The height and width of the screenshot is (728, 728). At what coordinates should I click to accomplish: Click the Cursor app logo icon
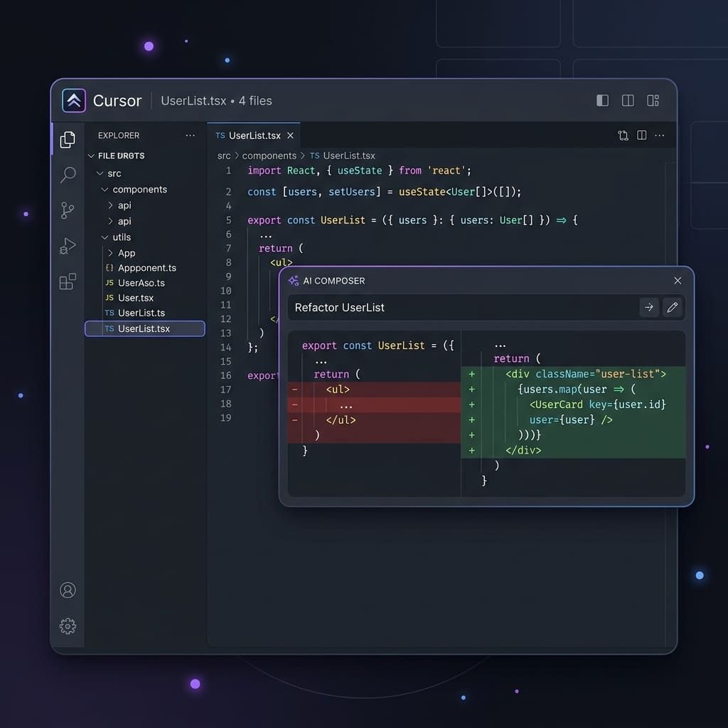[x=74, y=100]
